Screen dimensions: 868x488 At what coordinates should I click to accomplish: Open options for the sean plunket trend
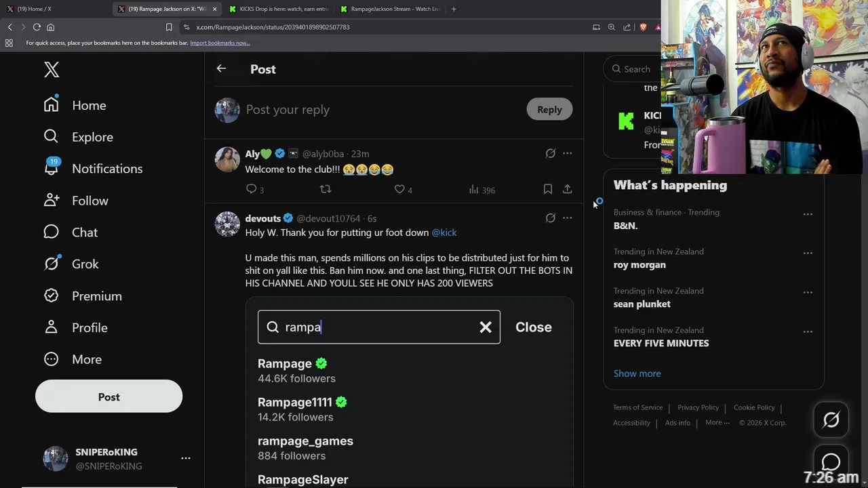click(808, 292)
